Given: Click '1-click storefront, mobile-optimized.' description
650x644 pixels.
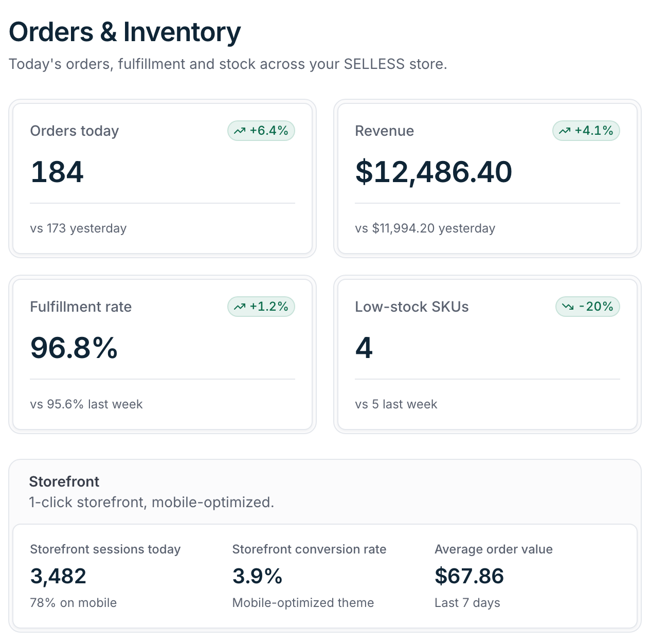Looking at the screenshot, I should (x=152, y=502).
